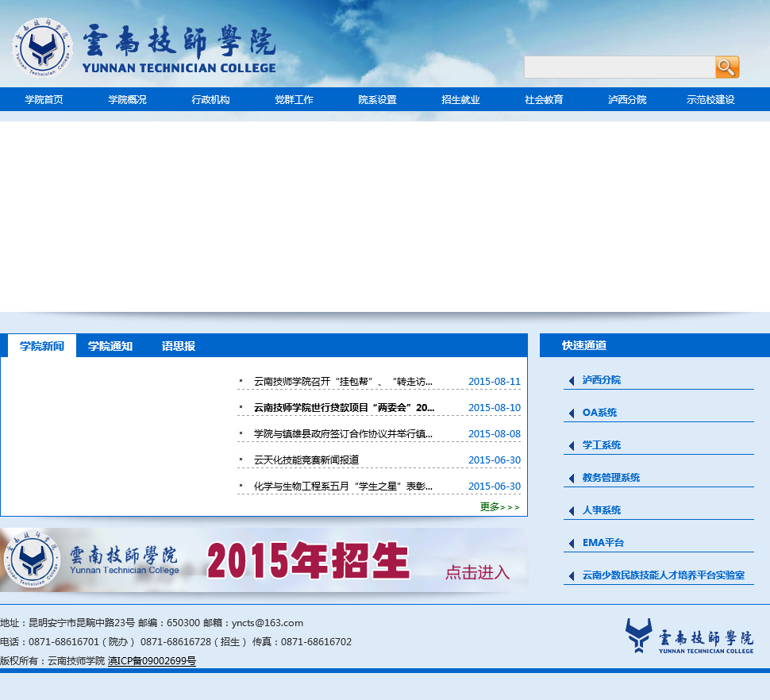Screen dimensions: 770x700
Task: Open the 人事系统 quick link
Action: point(602,510)
